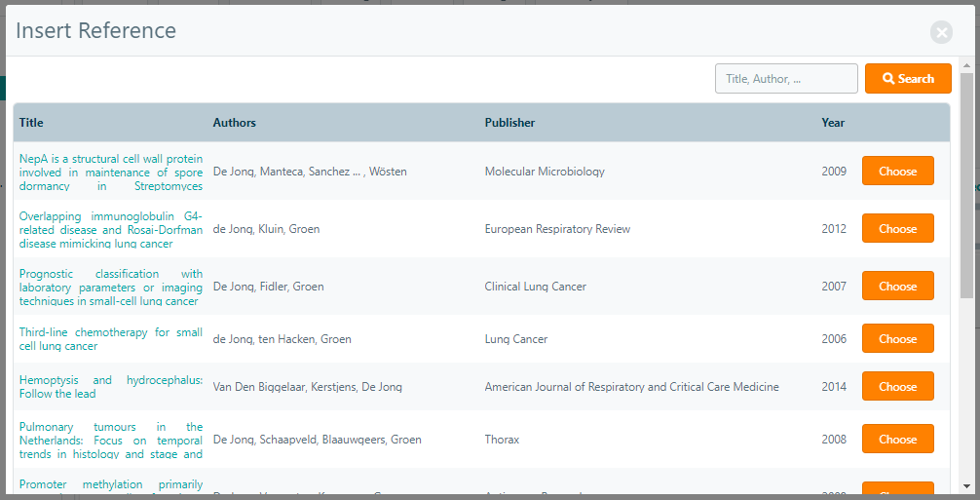
Task: Open the NepA structural cell wall protein title link
Action: click(x=111, y=172)
